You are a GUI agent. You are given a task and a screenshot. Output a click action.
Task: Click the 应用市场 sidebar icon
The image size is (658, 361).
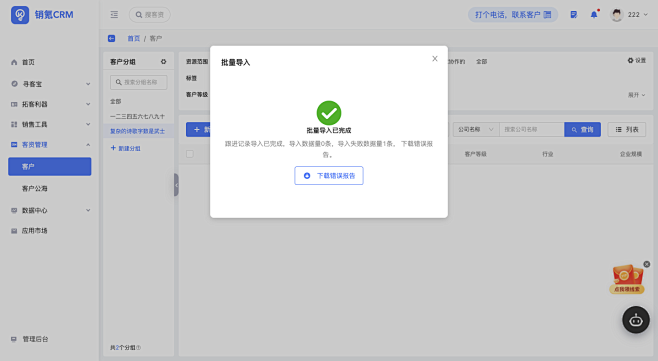click(14, 230)
